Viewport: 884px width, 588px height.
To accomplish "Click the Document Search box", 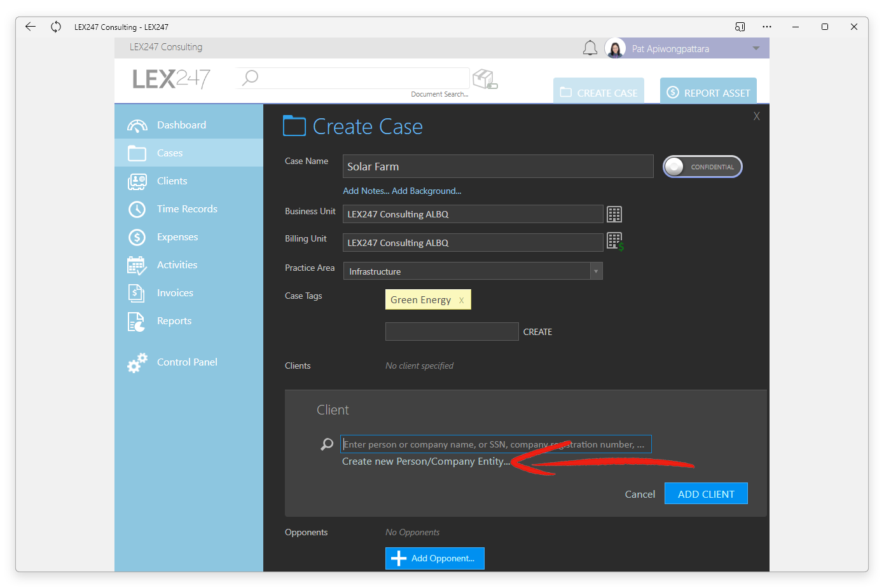I will tap(354, 78).
